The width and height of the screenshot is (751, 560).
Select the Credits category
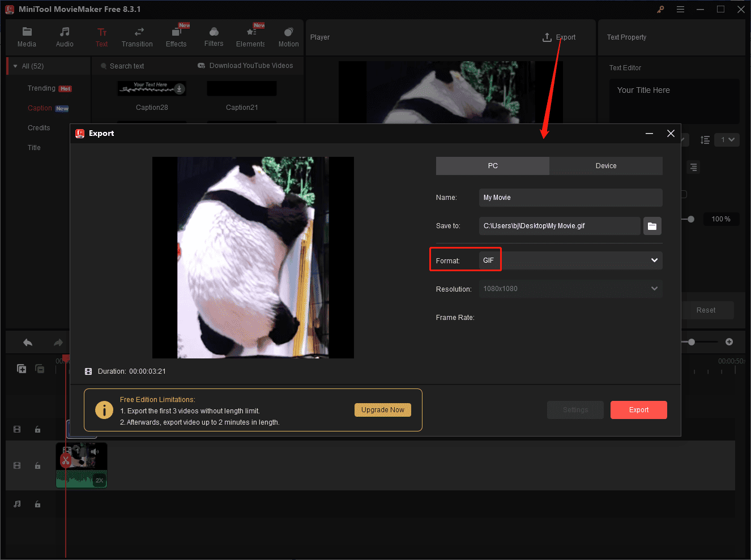39,128
